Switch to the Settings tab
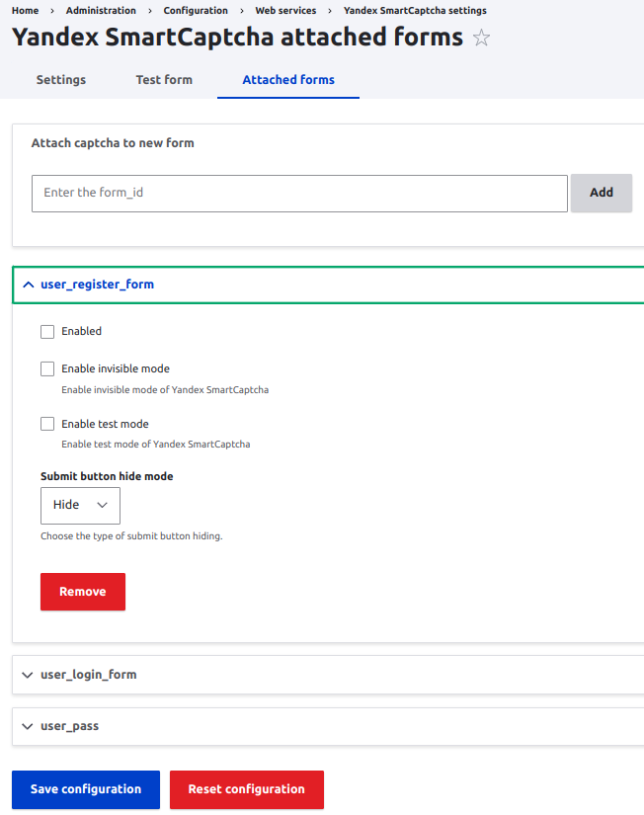Image resolution: width=644 pixels, height=815 pixels. coord(61,80)
